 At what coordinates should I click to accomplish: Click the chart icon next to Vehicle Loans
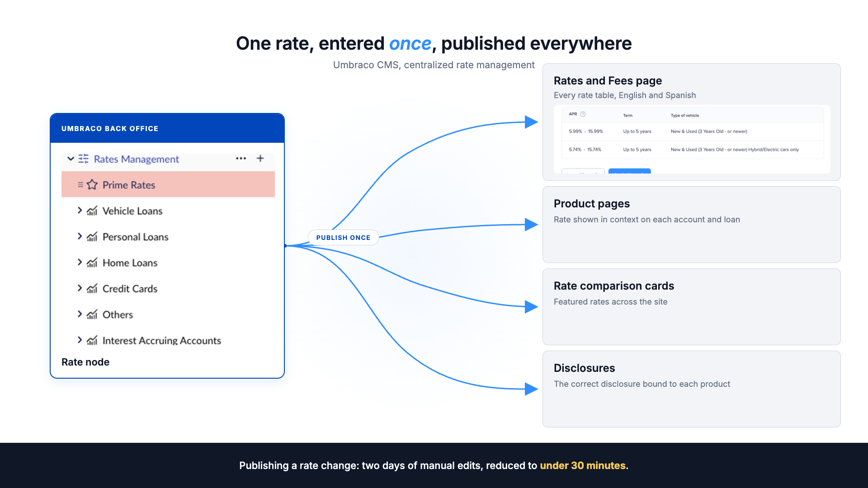(92, 211)
